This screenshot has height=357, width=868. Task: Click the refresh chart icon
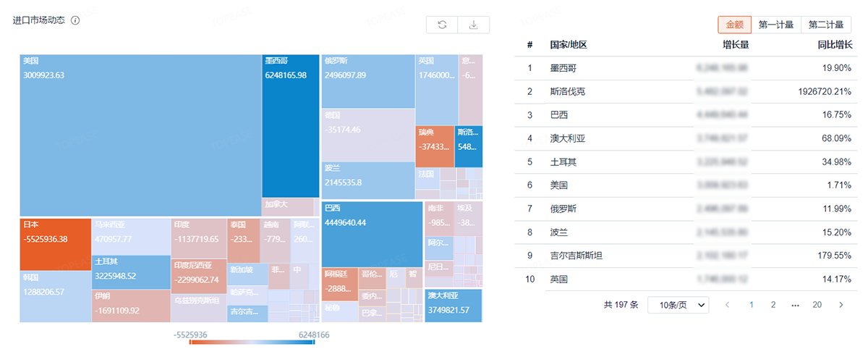[x=442, y=25]
